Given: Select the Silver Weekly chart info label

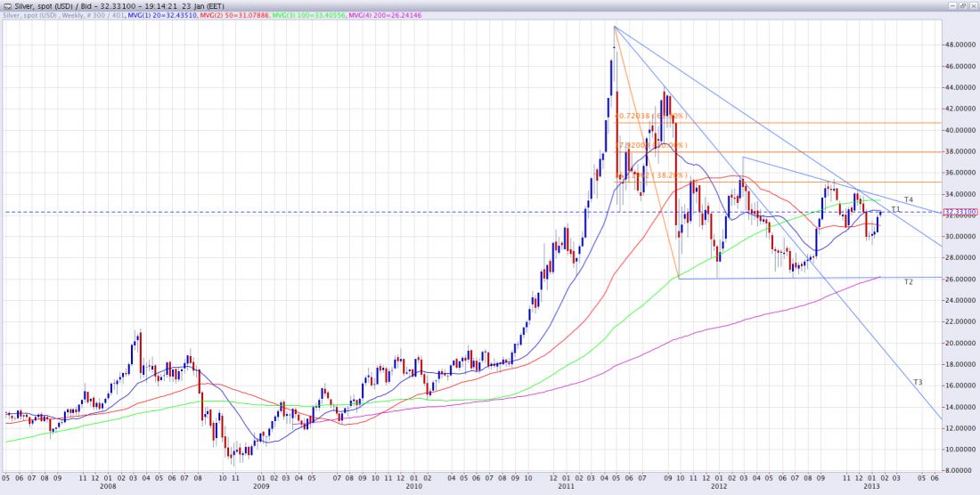Looking at the screenshot, I should tap(62, 16).
